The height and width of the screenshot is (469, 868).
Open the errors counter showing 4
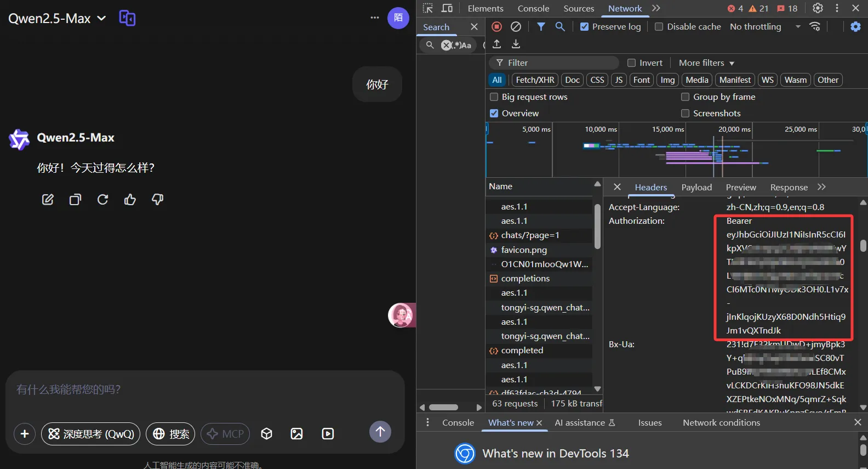point(735,8)
